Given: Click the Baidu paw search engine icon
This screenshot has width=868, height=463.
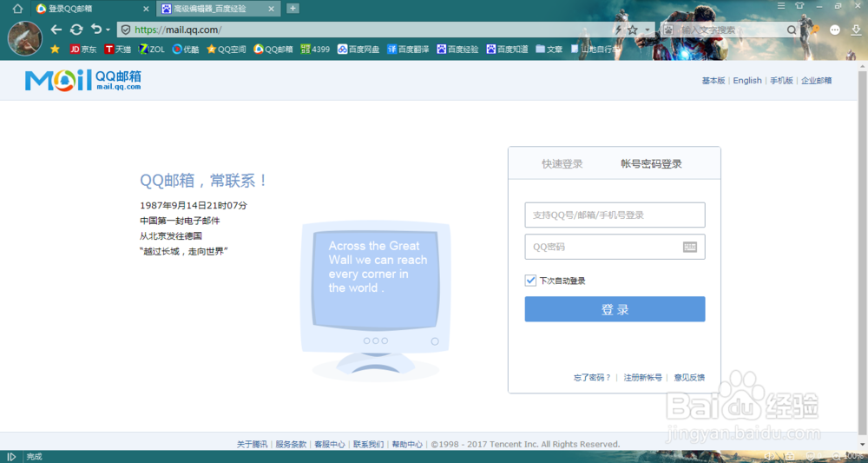Looking at the screenshot, I should (668, 30).
